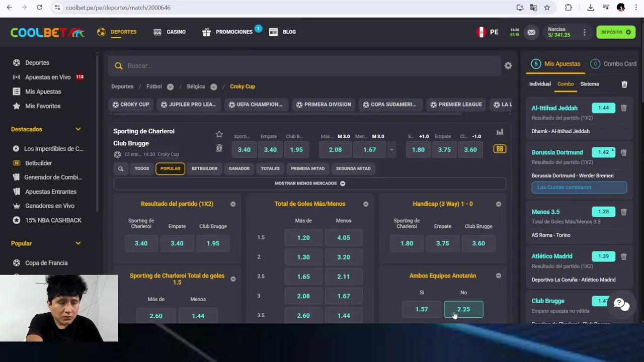
Task: Open Apuestas en Vivo in the sidebar
Action: (48, 77)
